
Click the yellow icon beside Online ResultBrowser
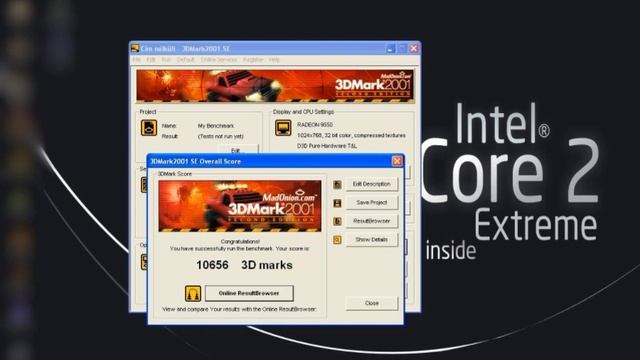click(x=193, y=293)
